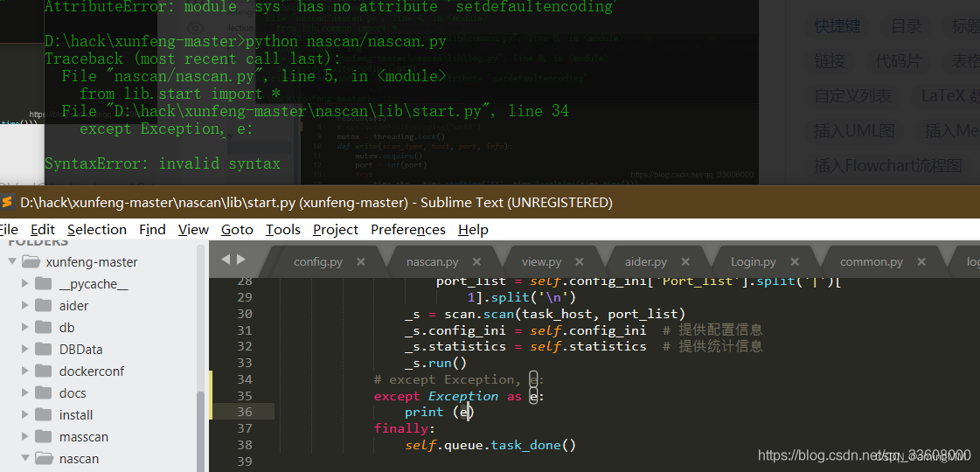Open the Goto menu

tap(237, 229)
